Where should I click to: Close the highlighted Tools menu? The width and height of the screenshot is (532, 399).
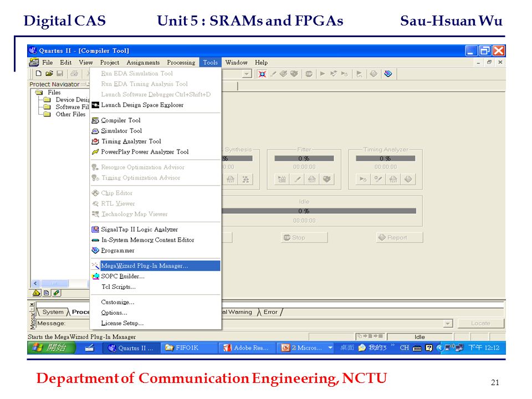pos(211,63)
